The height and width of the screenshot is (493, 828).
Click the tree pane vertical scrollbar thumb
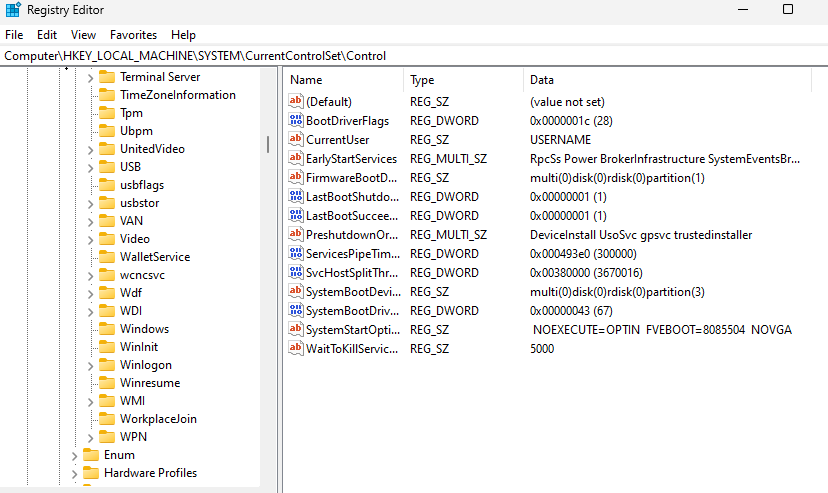click(268, 145)
